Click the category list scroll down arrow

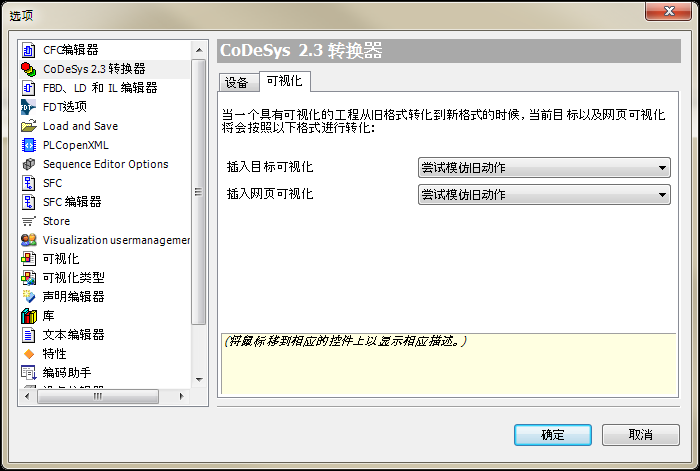[x=199, y=380]
